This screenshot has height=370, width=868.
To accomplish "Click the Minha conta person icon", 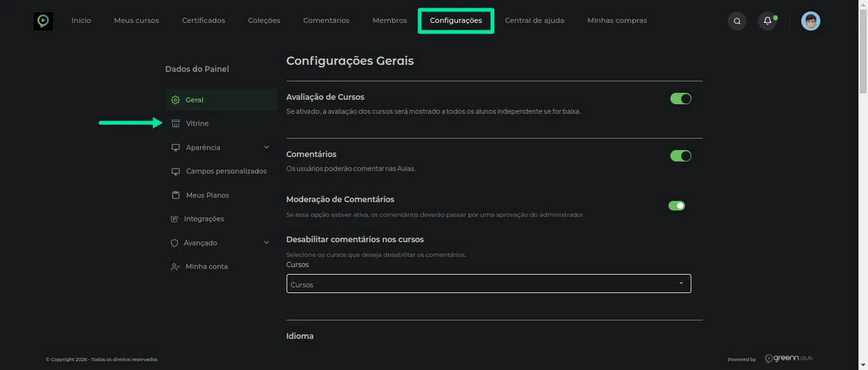I will (175, 267).
